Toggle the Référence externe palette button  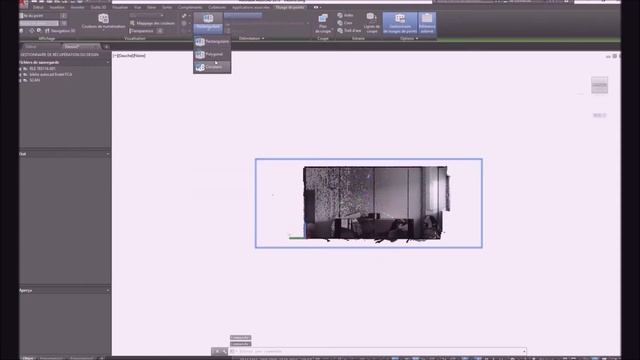427,23
